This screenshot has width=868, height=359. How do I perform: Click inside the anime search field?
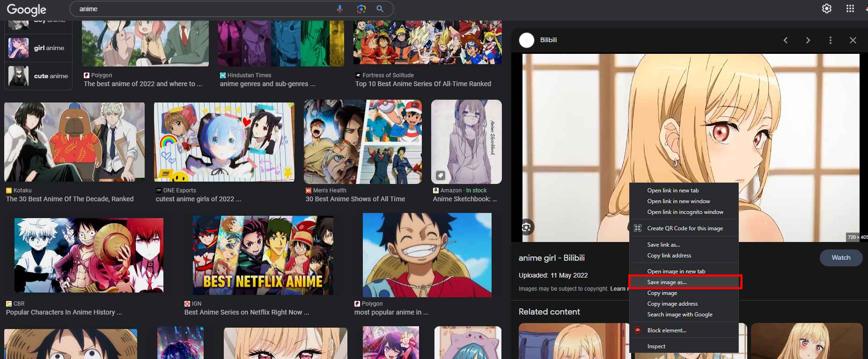coord(201,9)
